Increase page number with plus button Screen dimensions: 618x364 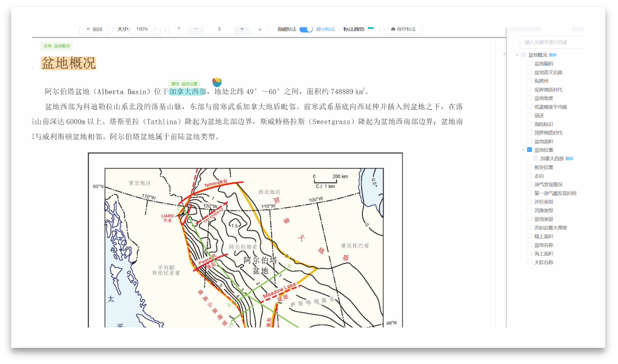pyautogui.click(x=242, y=29)
